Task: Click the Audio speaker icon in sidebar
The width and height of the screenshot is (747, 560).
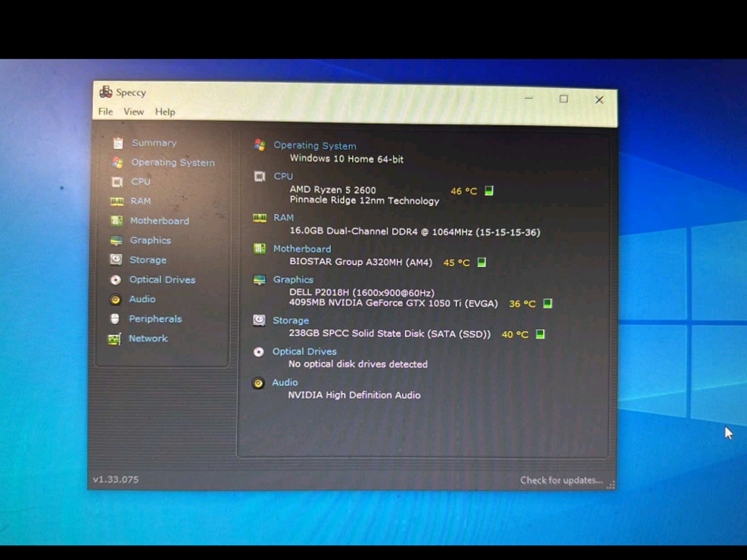Action: (115, 299)
